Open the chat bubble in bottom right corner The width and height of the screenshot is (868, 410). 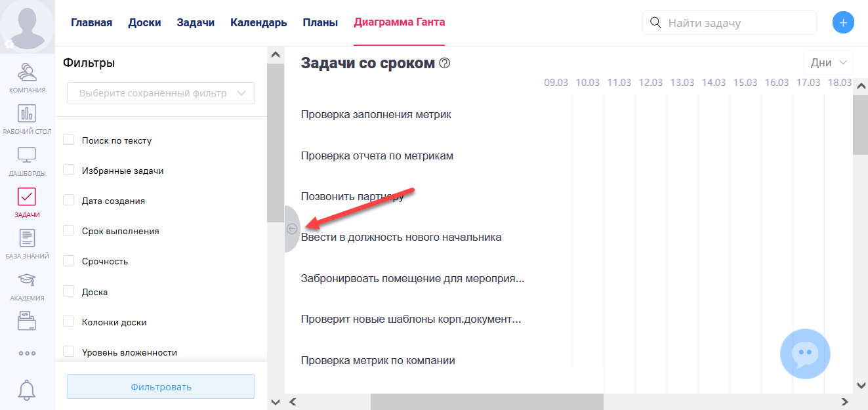click(x=805, y=354)
